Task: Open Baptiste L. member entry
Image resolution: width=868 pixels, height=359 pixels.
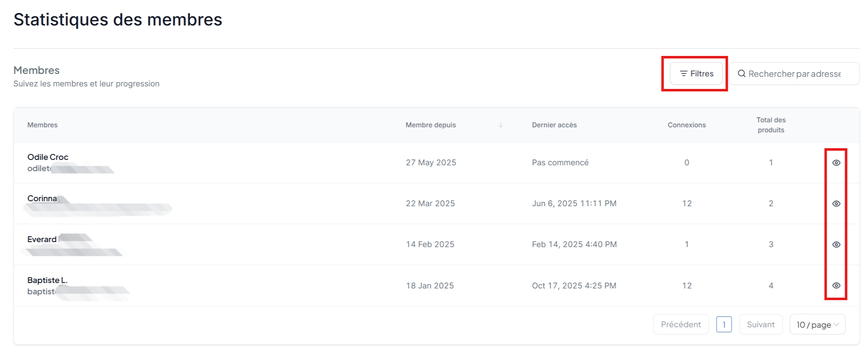Action: pos(47,280)
